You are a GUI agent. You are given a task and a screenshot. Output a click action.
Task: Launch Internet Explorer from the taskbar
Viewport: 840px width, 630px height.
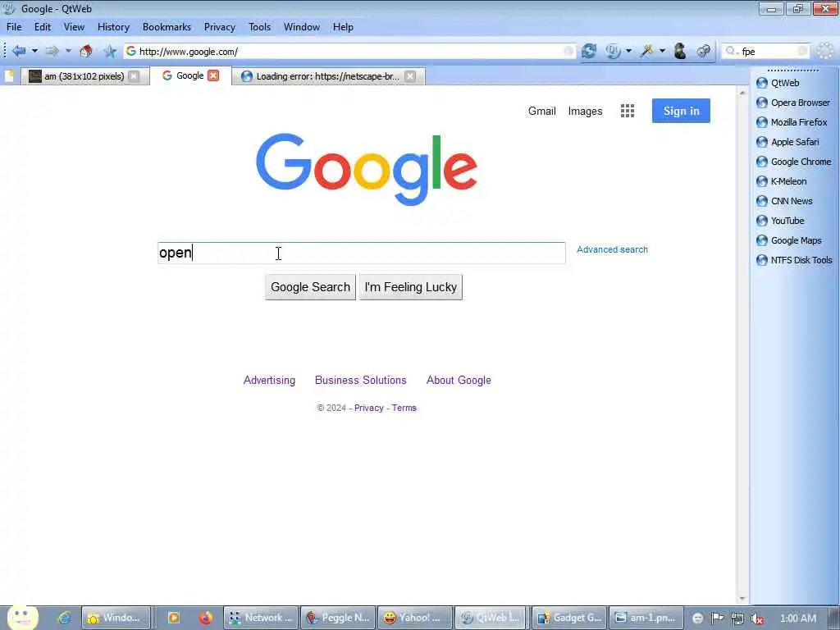pos(64,618)
